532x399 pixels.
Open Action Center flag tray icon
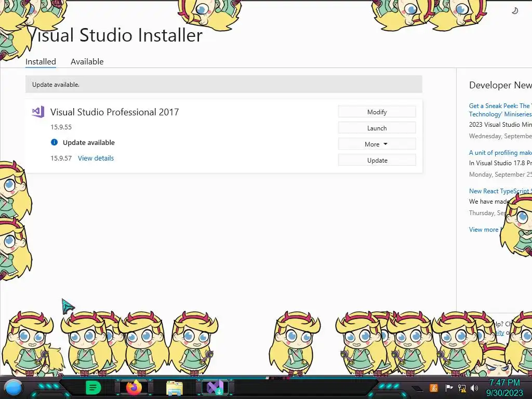pos(449,388)
